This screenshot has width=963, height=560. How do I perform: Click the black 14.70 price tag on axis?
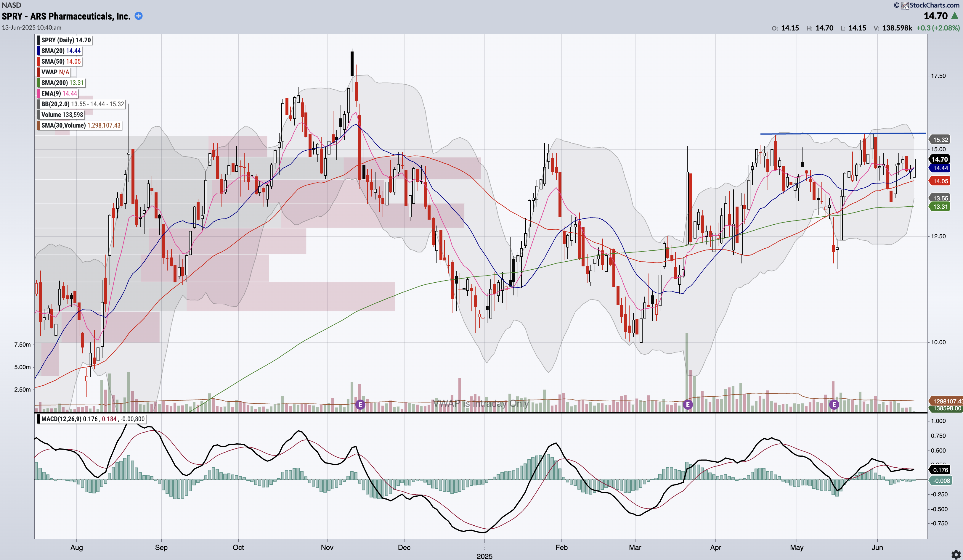(940, 159)
